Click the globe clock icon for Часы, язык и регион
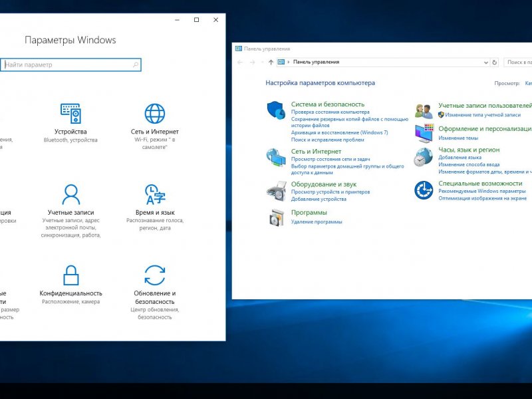 424,157
